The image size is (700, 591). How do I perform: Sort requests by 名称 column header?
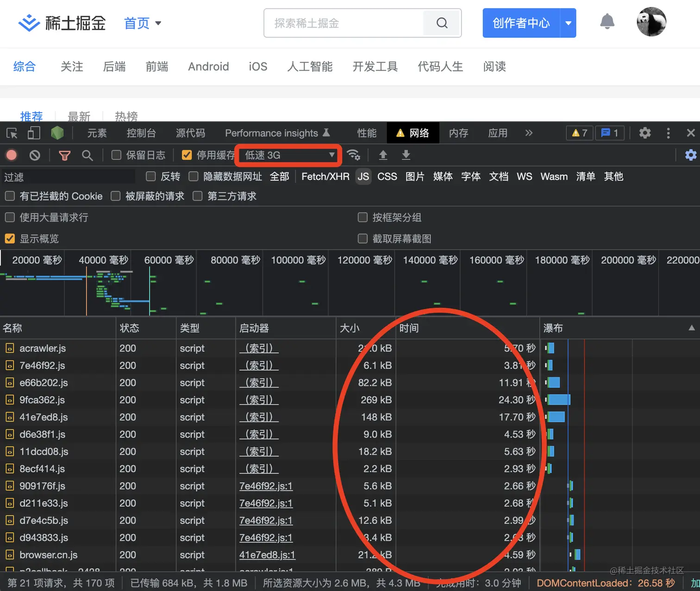tap(58, 328)
